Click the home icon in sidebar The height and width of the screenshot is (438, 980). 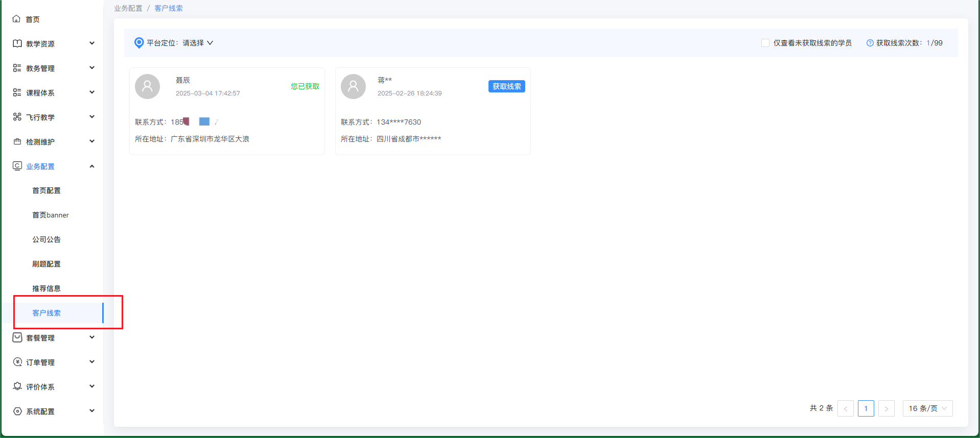coord(16,19)
